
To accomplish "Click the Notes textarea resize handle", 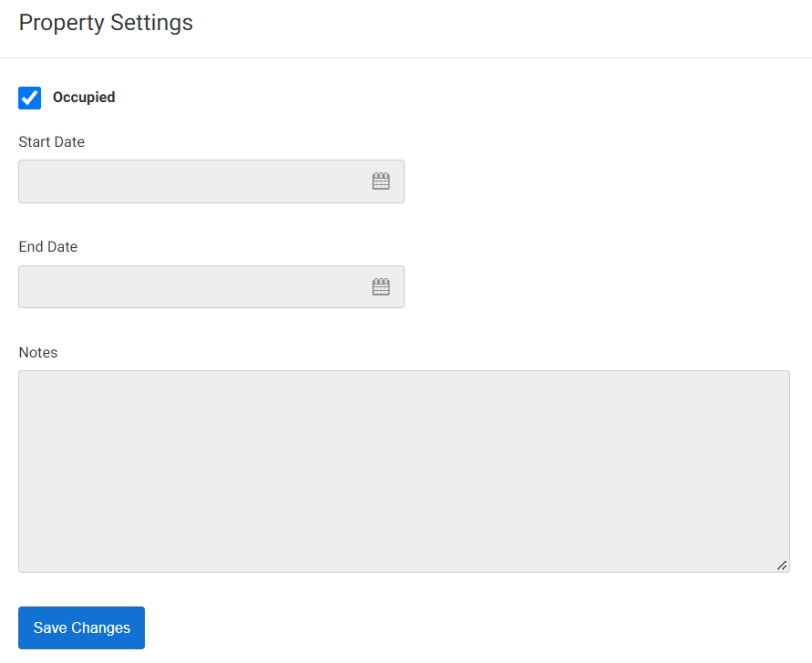I will [x=782, y=565].
